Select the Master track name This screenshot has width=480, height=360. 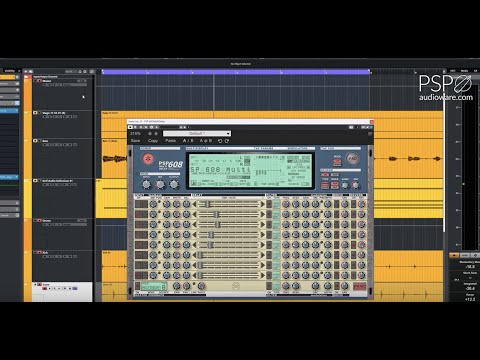[x=47, y=81]
